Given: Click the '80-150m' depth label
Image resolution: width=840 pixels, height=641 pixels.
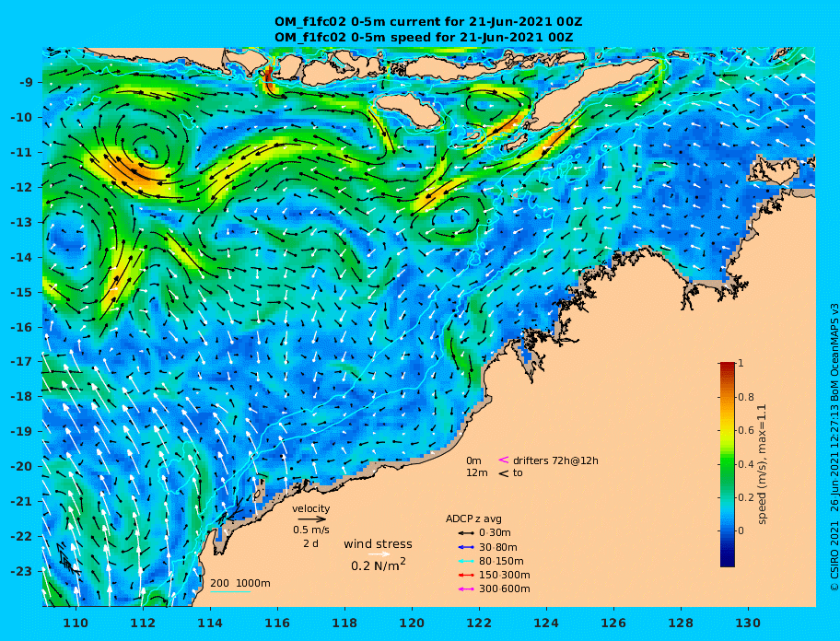Looking at the screenshot, I should 501,561.
